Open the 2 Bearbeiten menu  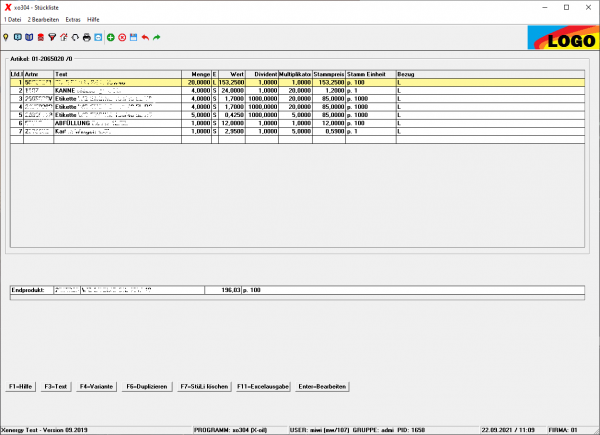43,20
